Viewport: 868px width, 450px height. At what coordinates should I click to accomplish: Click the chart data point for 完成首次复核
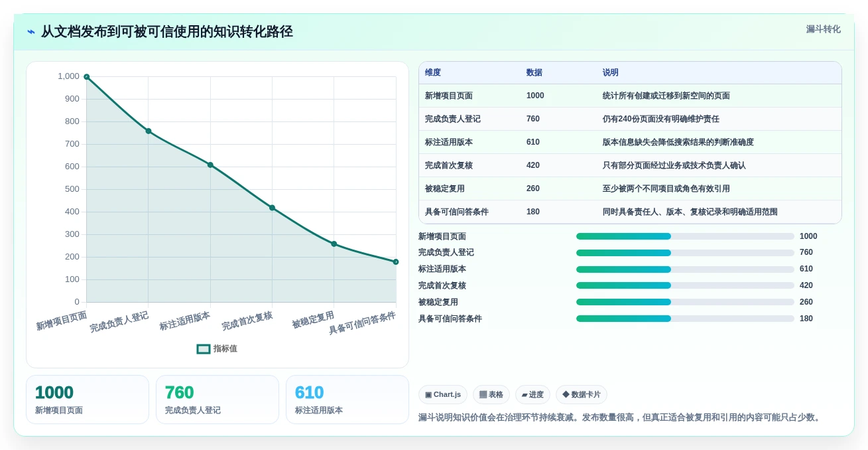click(x=272, y=208)
